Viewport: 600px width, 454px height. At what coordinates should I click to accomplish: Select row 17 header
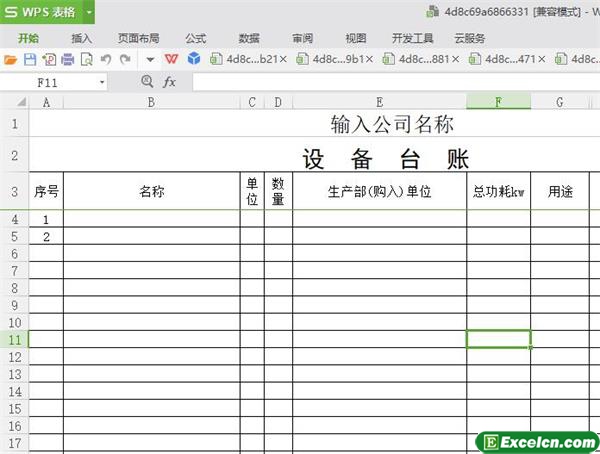(x=15, y=443)
